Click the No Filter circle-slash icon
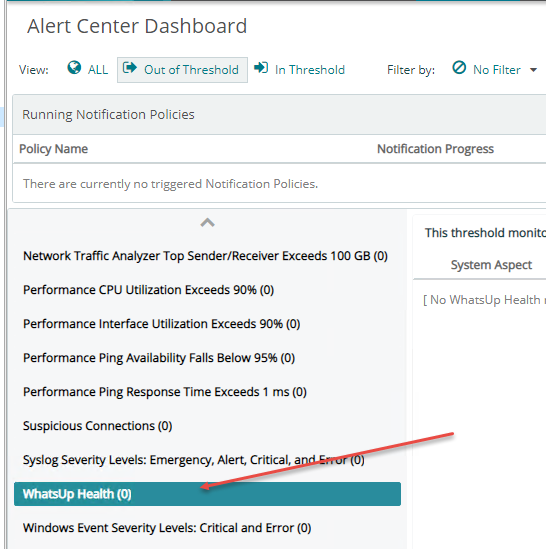The image size is (546, 549). point(459,68)
